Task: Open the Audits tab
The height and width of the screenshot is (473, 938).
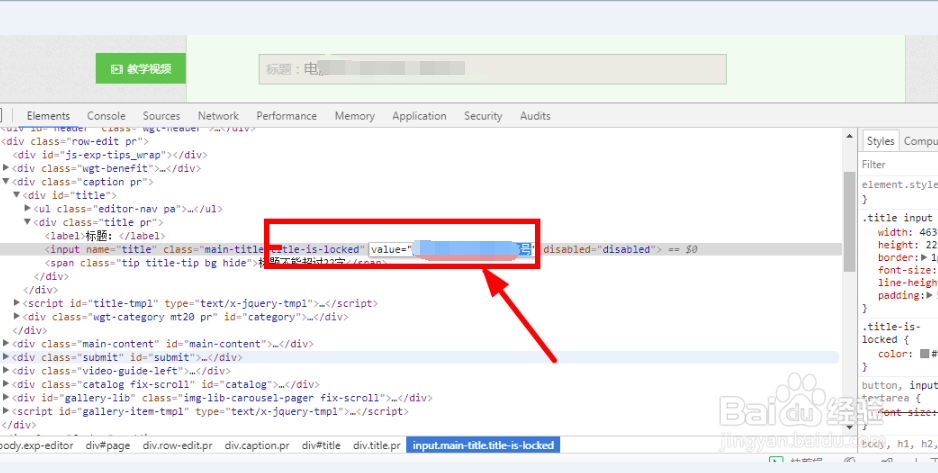Action: pos(535,116)
